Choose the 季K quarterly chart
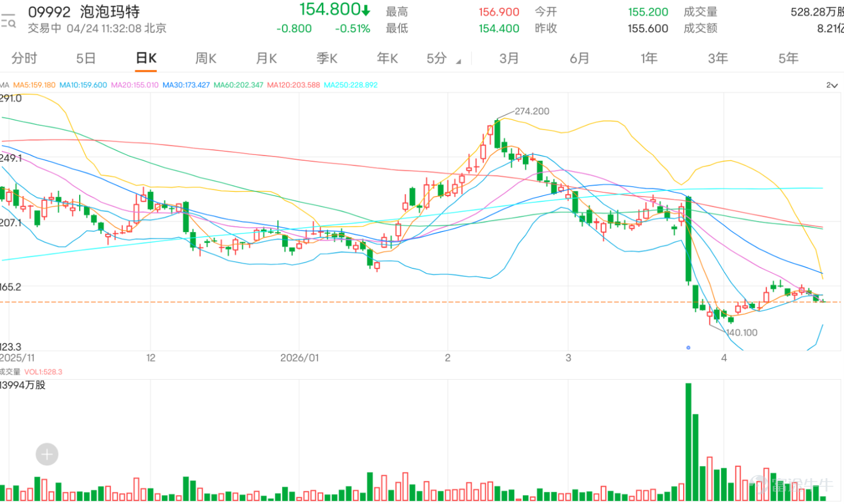The width and height of the screenshot is (844, 504). [327, 58]
